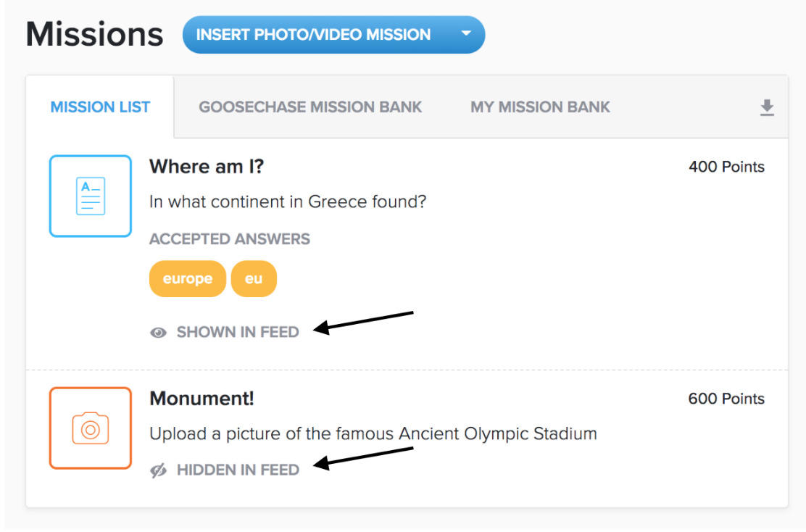Click the 'europe' accepted answer chip
Viewport: 806px width, 532px height.
pos(188,279)
